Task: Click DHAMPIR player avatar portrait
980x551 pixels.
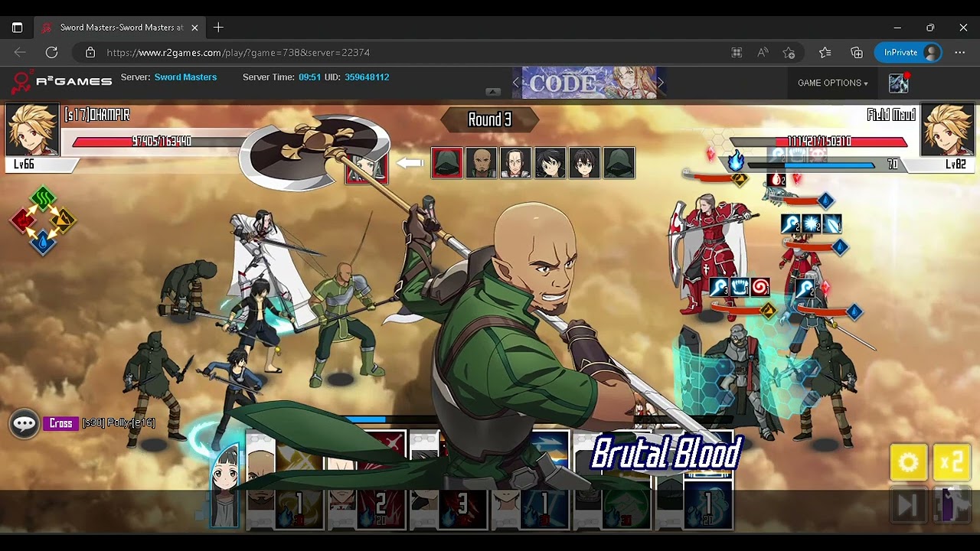Action: (x=32, y=130)
